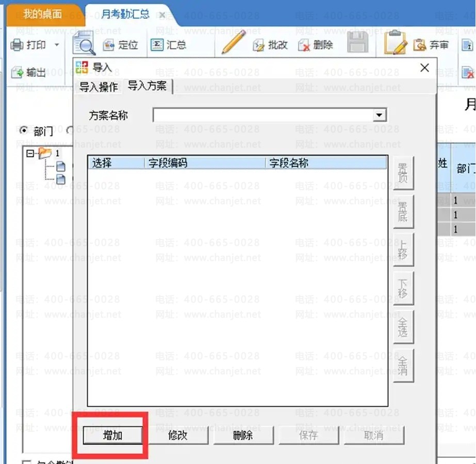Open the 方案名称 dropdown arrow

tap(380, 115)
